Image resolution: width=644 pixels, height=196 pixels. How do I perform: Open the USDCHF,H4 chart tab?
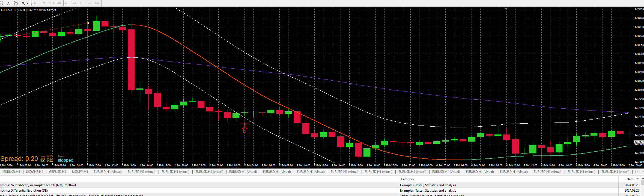tap(34, 172)
